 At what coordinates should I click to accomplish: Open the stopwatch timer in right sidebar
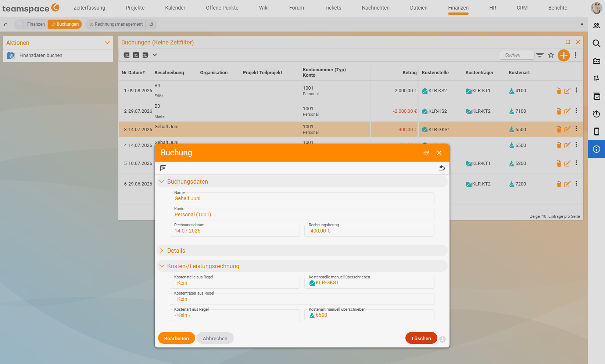click(597, 114)
